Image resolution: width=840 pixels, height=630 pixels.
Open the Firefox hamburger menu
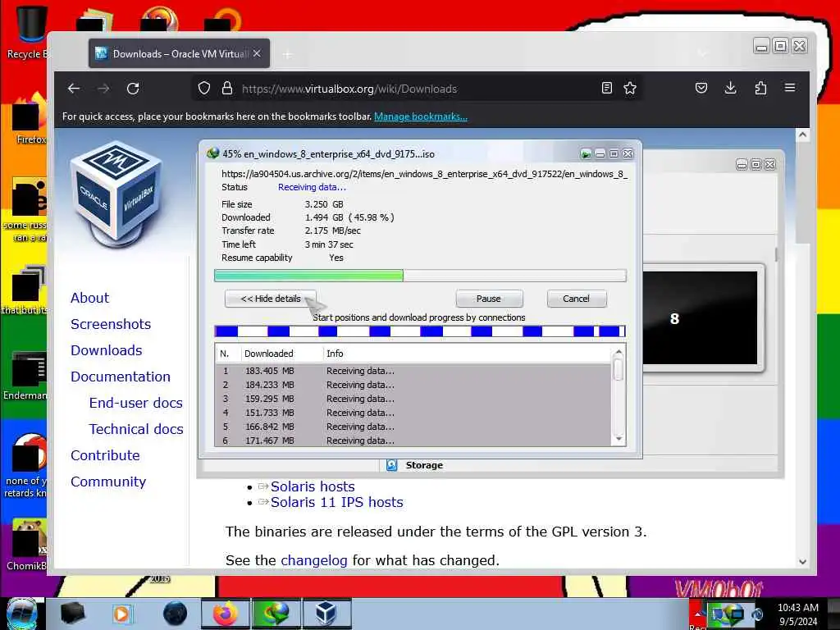[790, 88]
